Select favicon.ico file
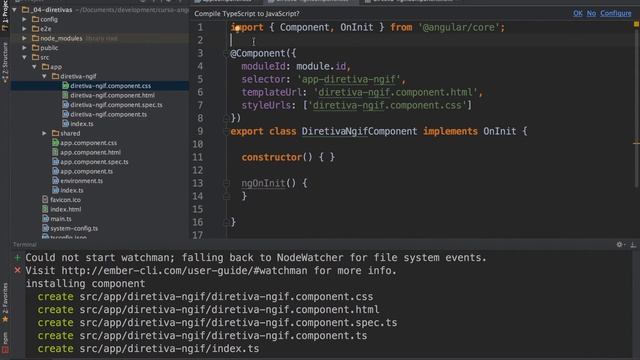This screenshot has width=640, height=360. (65, 200)
